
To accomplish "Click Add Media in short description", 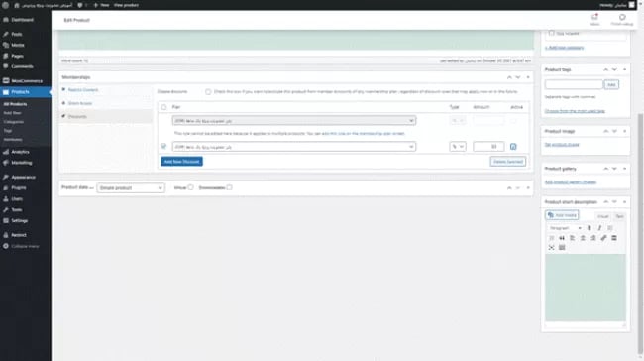I will [x=562, y=215].
